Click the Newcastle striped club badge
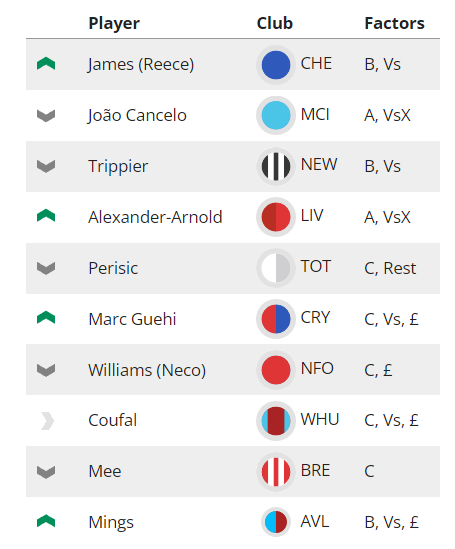This screenshot has width=455, height=549. (276, 166)
